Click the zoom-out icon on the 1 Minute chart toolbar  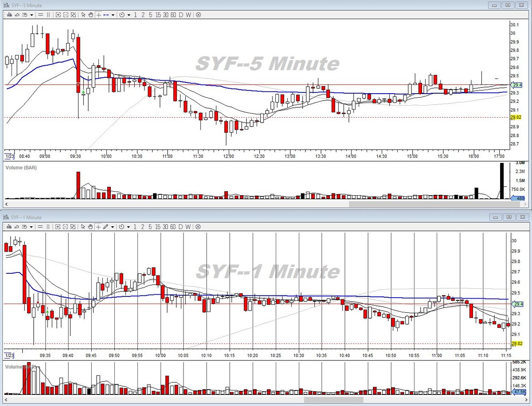(66, 226)
